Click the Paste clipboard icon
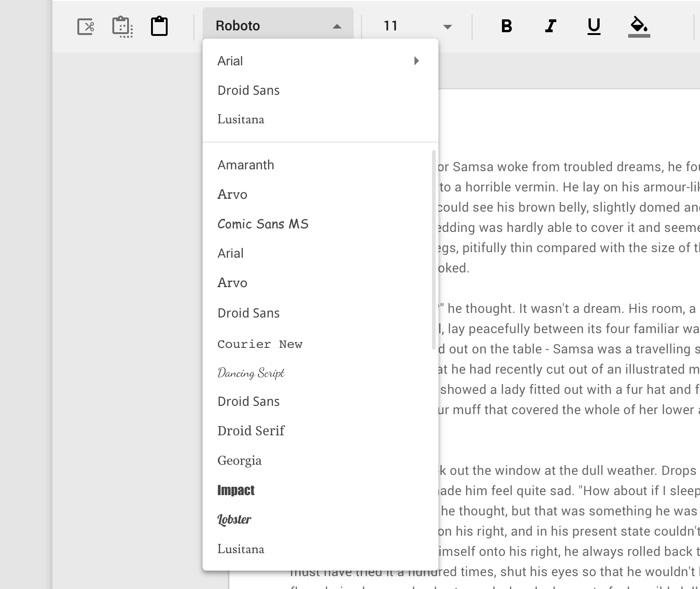This screenshot has height=589, width=700. 158,26
